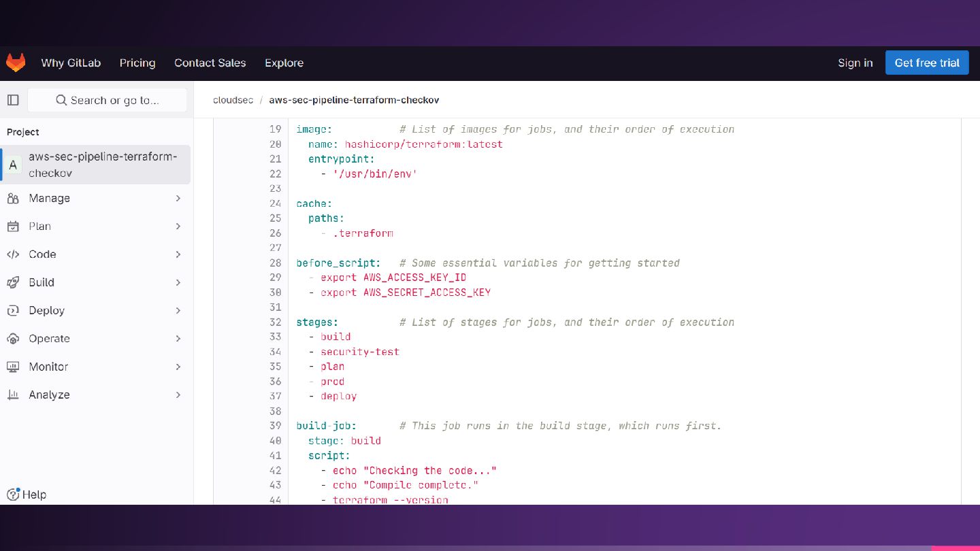Click the Plan calendar icon
The image size is (980, 551).
coord(13,227)
